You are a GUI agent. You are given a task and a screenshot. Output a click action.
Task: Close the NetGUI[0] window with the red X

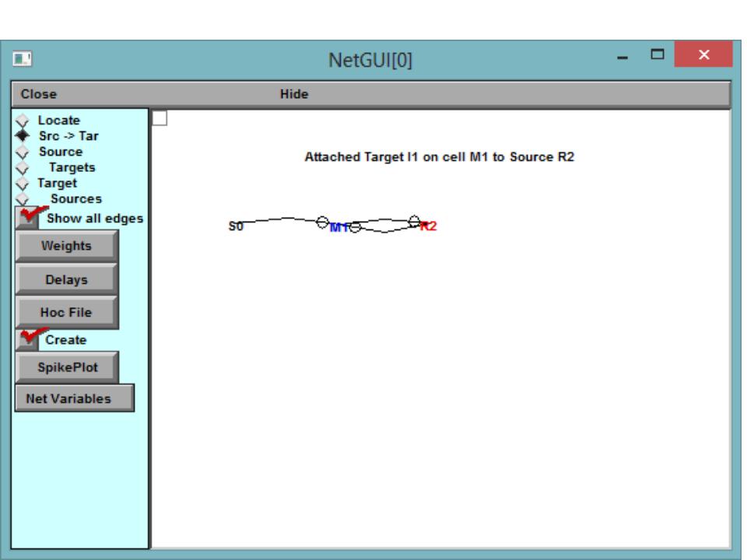[703, 54]
